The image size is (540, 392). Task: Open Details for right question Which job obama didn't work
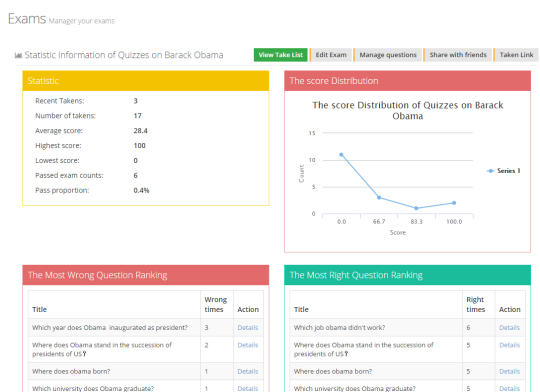[x=509, y=328]
